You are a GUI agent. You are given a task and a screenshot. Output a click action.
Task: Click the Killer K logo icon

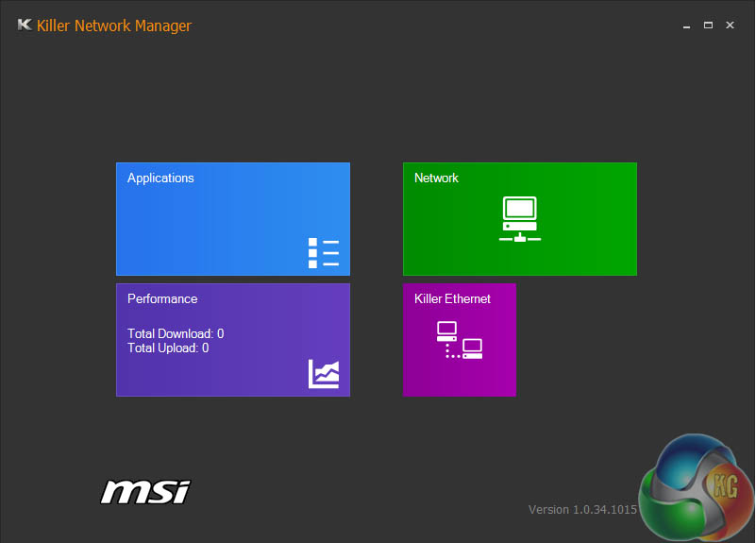(25, 25)
